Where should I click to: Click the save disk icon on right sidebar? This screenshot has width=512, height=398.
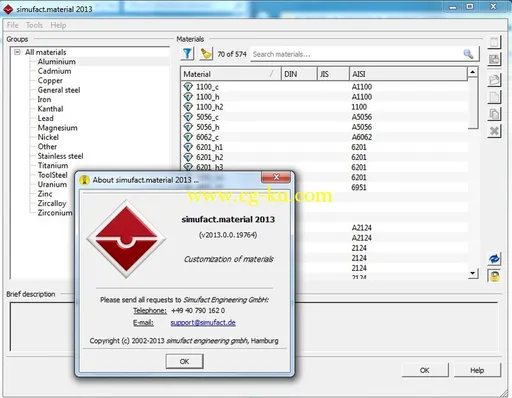tap(494, 60)
